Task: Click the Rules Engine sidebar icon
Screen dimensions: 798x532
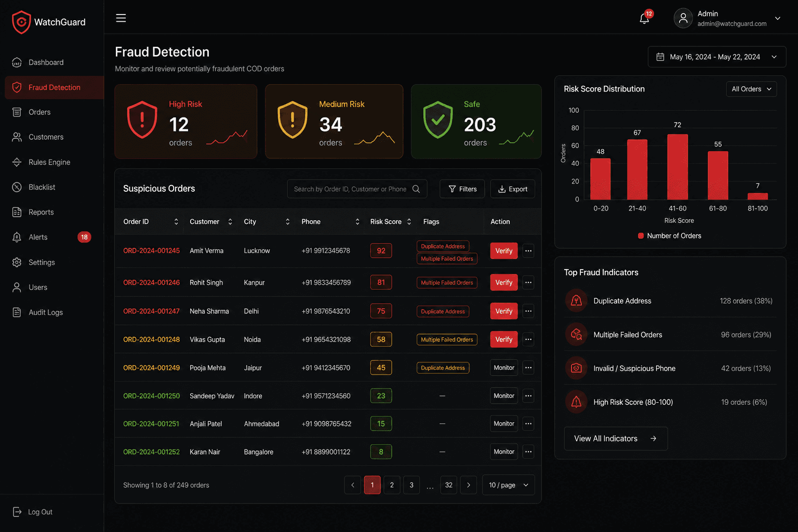Action: tap(17, 162)
